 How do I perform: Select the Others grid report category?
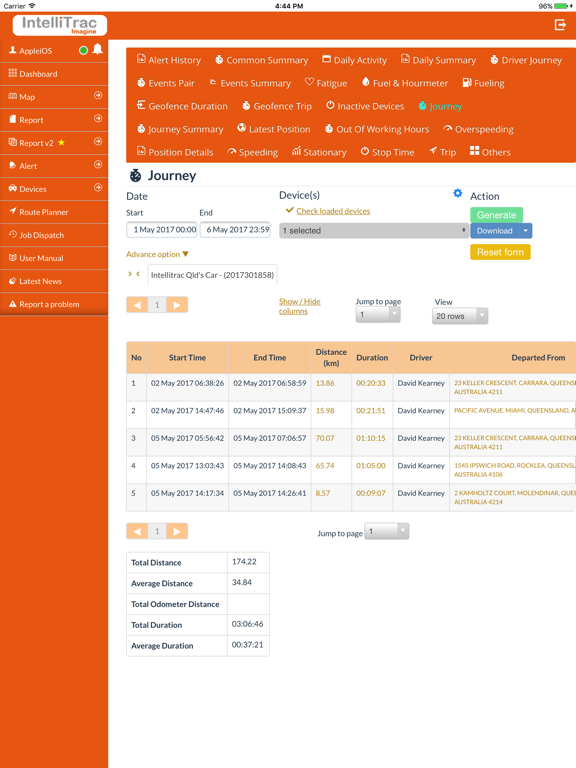coord(490,152)
